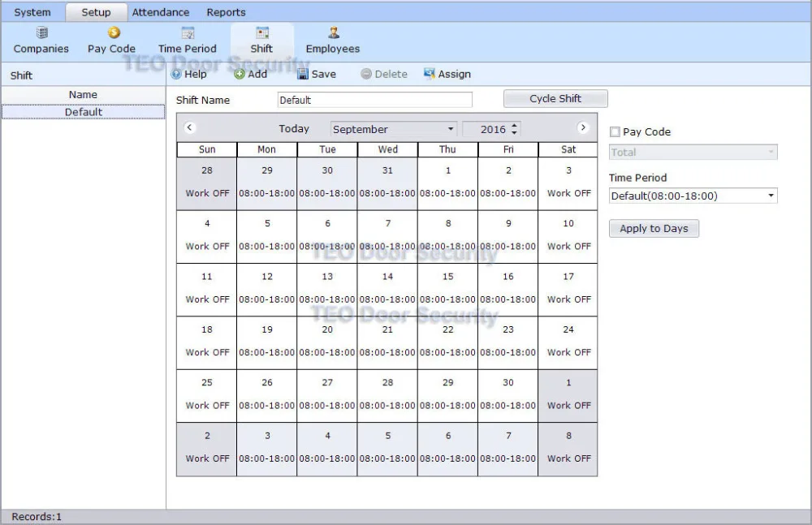The height and width of the screenshot is (525, 812).
Task: Open the Employees person icon
Action: 334,33
